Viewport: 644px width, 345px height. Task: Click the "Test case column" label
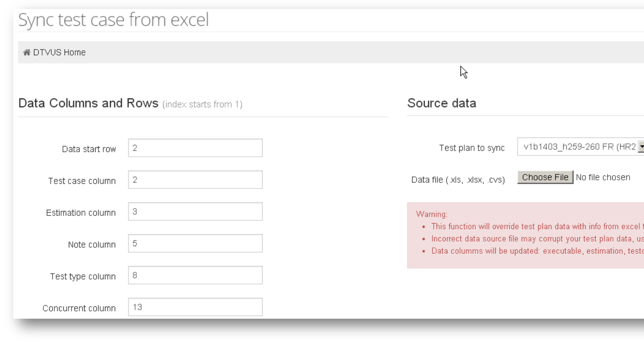[82, 181]
